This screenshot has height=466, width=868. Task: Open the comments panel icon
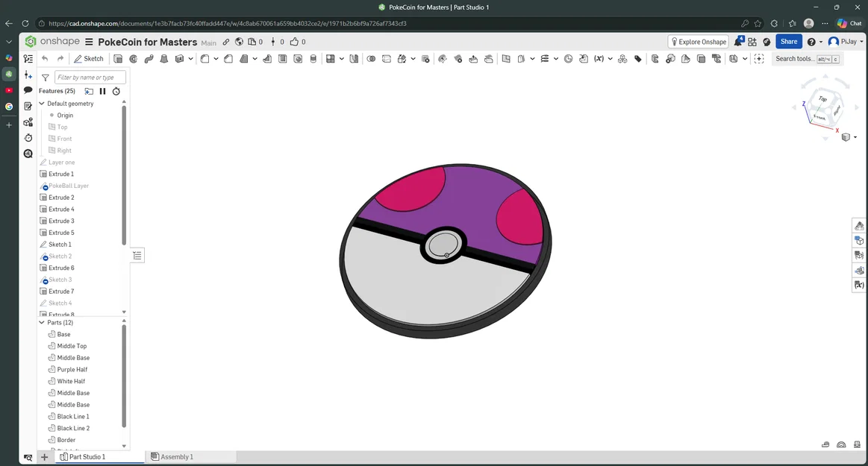28,90
